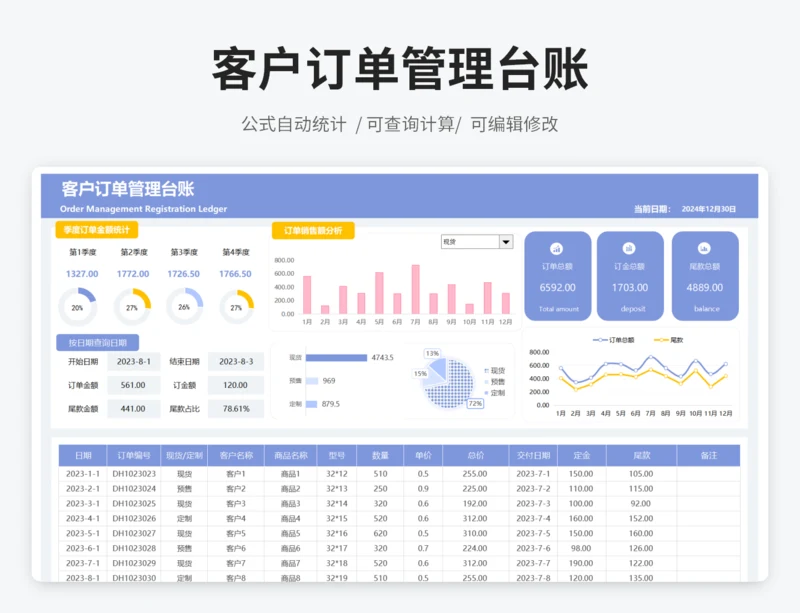Click the 尾款 legend in line chart
The width and height of the screenshot is (800, 613).
tap(668, 340)
